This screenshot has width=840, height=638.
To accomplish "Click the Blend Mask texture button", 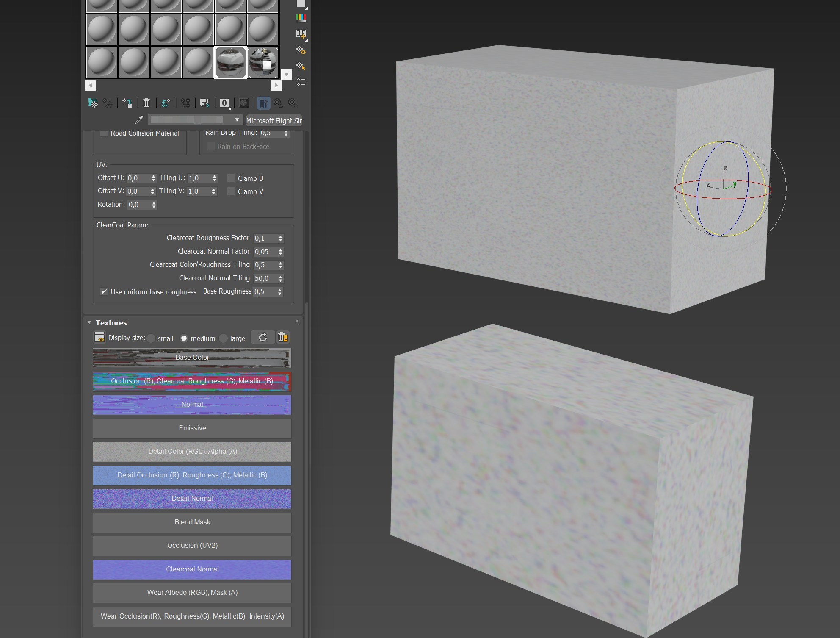I will [x=192, y=522].
